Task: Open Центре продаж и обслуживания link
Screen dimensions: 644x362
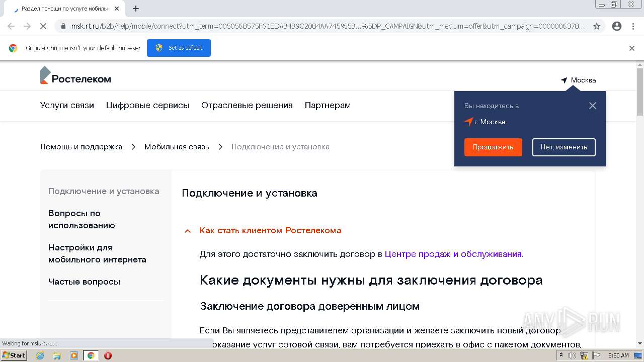Action: point(453,254)
